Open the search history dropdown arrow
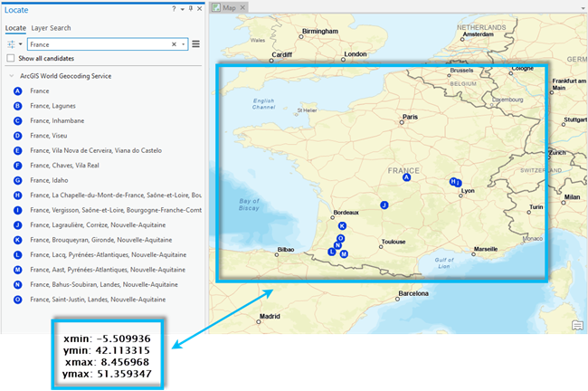The image size is (588, 391). coord(184,43)
